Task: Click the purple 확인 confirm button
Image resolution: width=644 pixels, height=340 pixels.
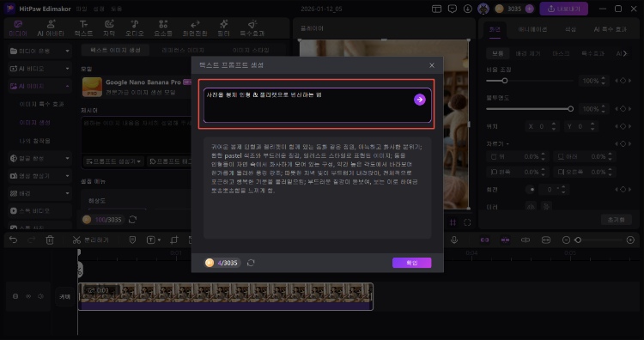Action: coord(411,263)
